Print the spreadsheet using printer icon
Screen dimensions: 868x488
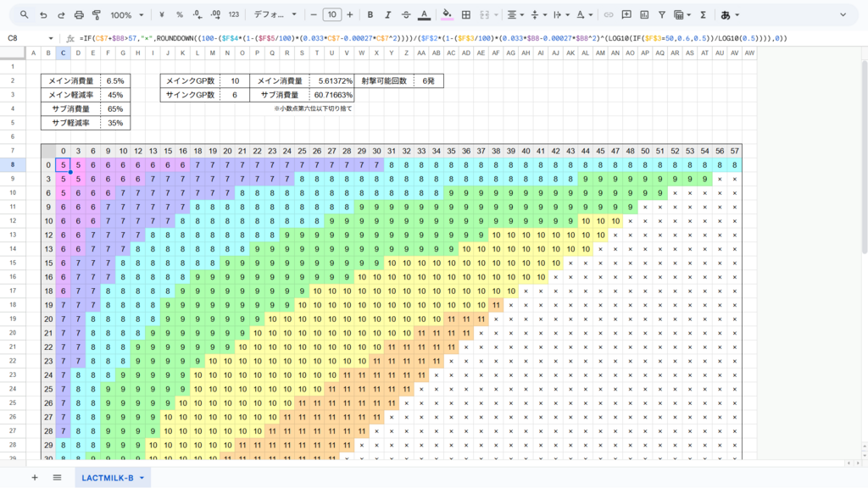click(x=79, y=15)
